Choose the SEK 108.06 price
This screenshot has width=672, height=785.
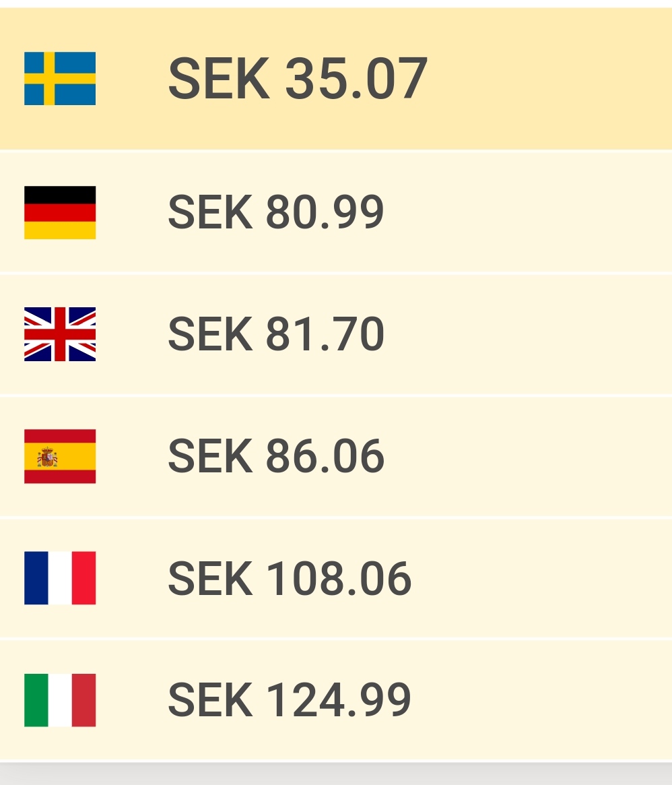pos(290,578)
